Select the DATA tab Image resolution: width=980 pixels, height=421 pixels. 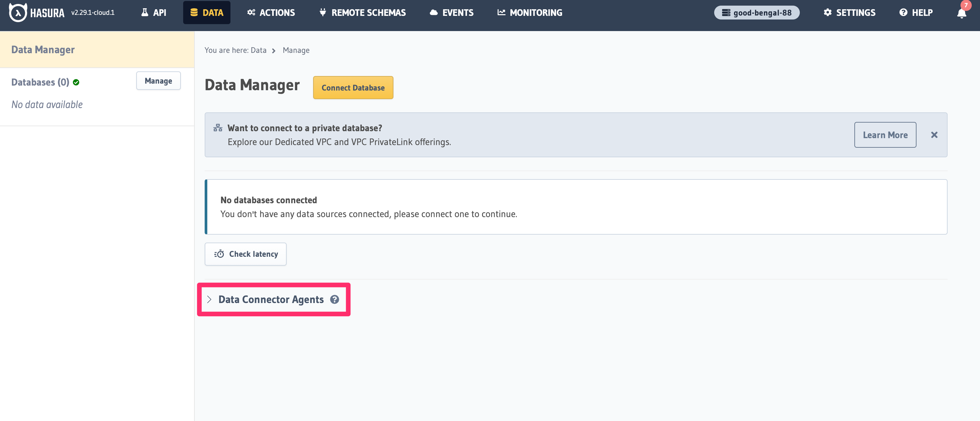click(x=207, y=13)
